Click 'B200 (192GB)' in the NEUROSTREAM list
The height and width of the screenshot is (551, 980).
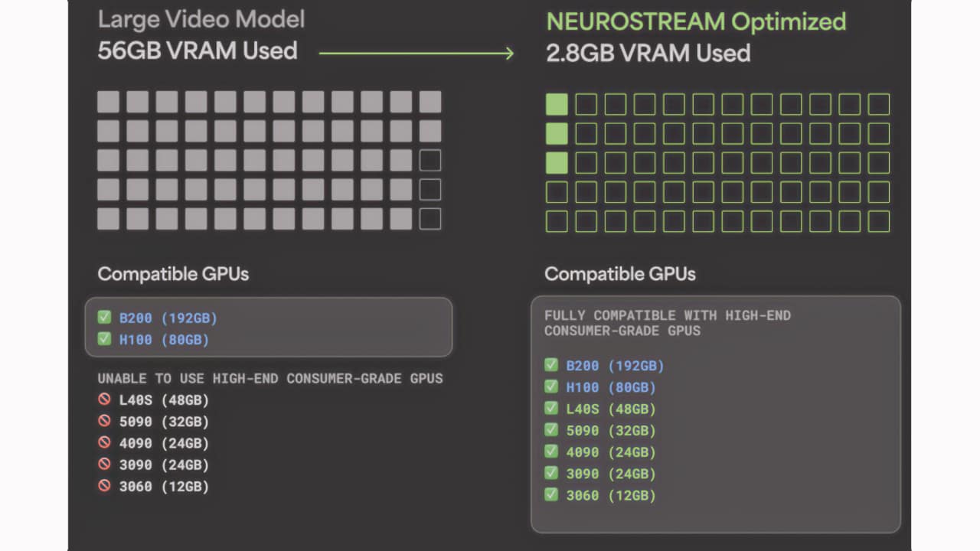click(616, 366)
